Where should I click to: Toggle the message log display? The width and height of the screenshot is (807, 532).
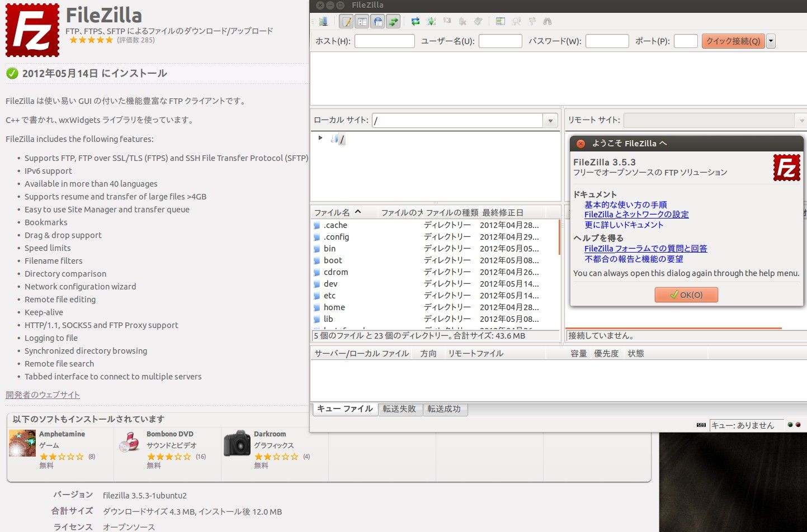pos(347,22)
